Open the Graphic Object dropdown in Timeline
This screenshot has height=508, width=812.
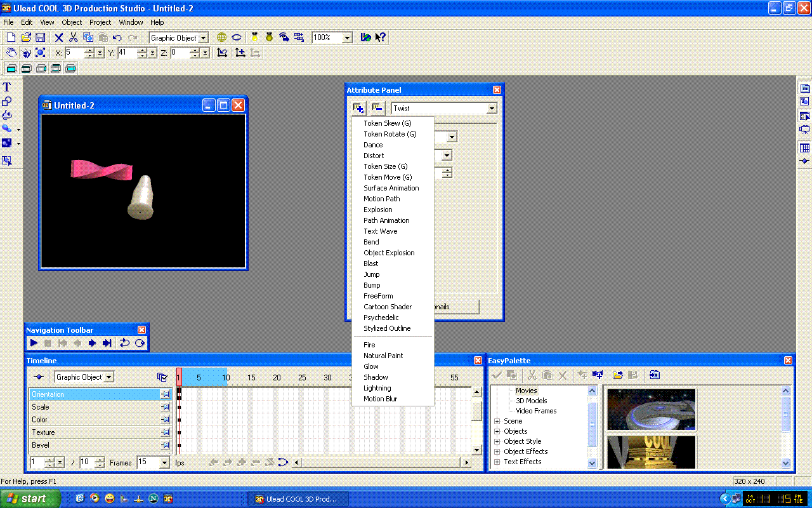(109, 377)
